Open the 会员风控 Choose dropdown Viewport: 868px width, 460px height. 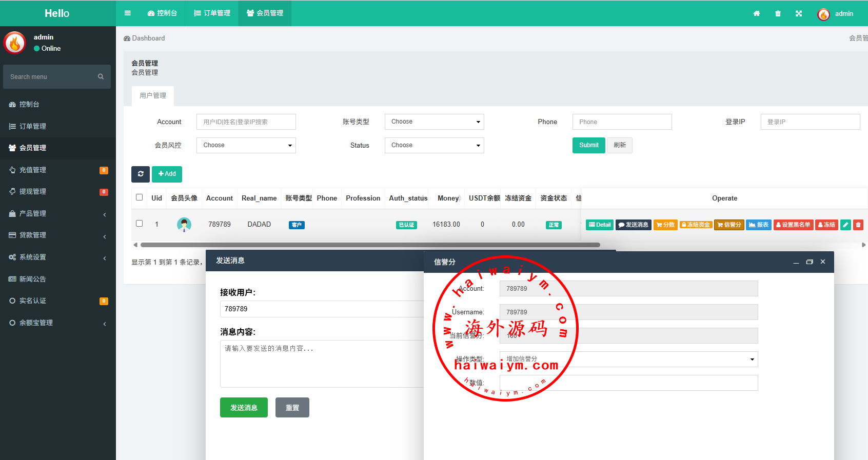246,146
